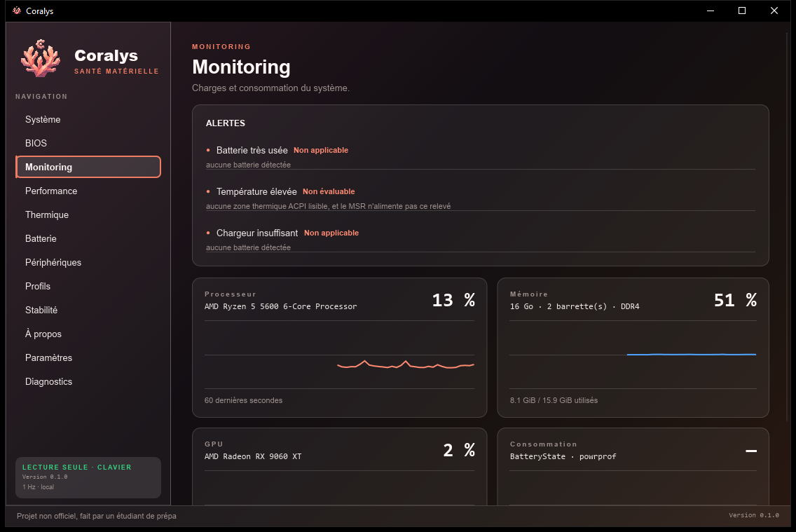Switch to the Thermique section
The width and height of the screenshot is (796, 532).
tap(88, 214)
